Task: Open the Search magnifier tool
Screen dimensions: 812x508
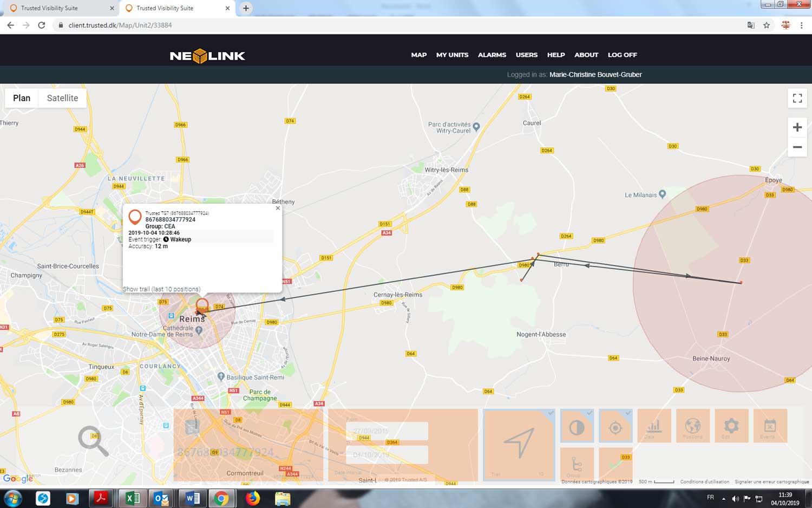Action: (93, 441)
